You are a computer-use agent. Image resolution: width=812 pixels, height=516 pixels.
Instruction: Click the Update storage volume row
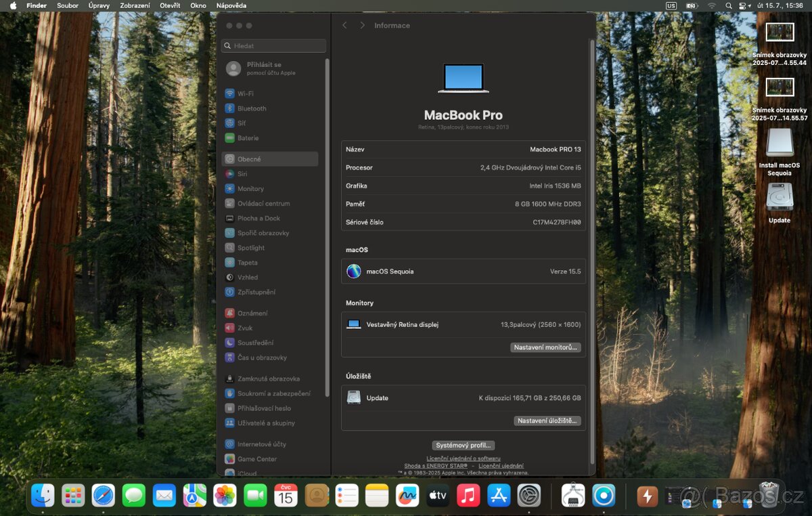point(464,397)
